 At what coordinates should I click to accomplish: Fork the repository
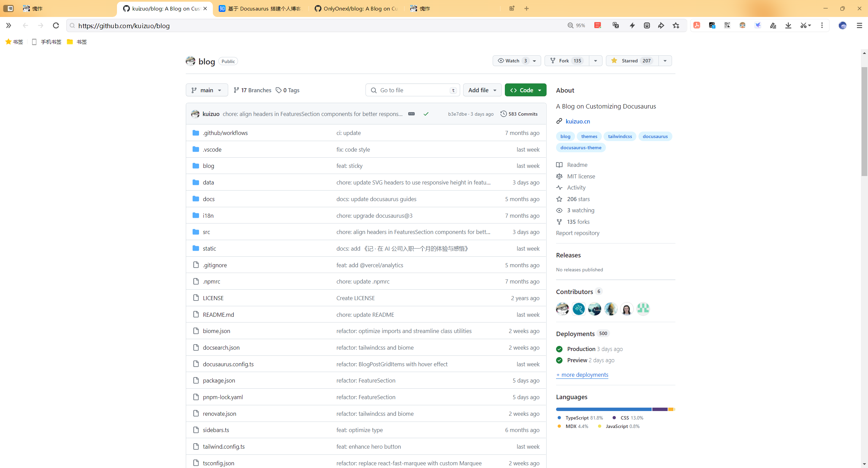click(566, 61)
